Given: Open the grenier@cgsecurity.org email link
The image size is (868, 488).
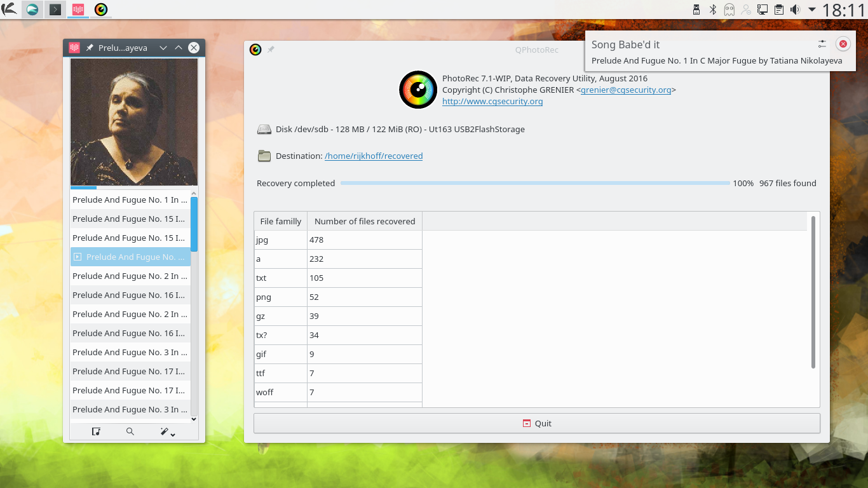Looking at the screenshot, I should click(x=626, y=90).
